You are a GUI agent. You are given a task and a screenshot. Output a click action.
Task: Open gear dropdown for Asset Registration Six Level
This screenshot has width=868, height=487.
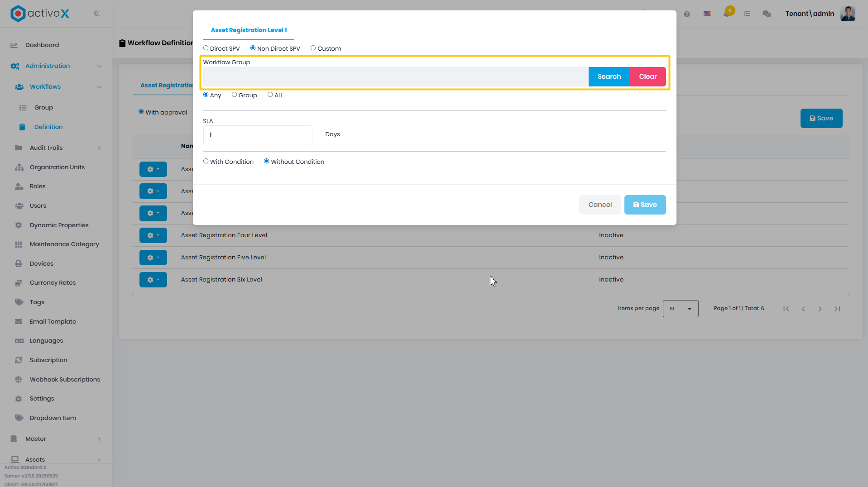153,280
